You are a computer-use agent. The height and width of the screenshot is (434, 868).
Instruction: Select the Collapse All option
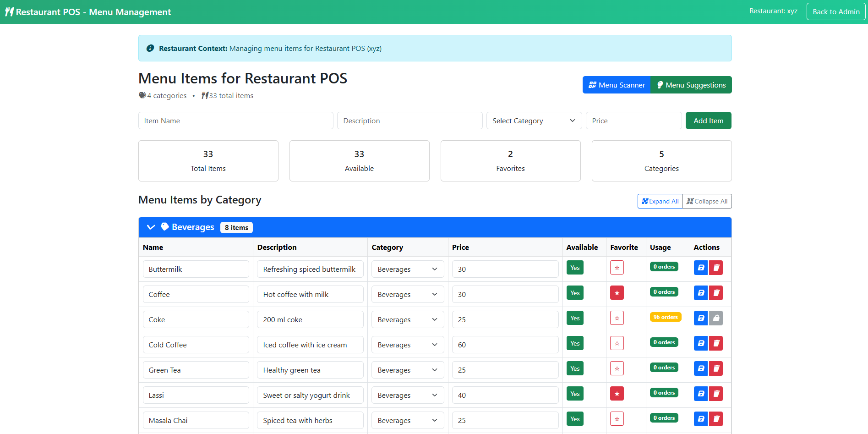tap(707, 201)
